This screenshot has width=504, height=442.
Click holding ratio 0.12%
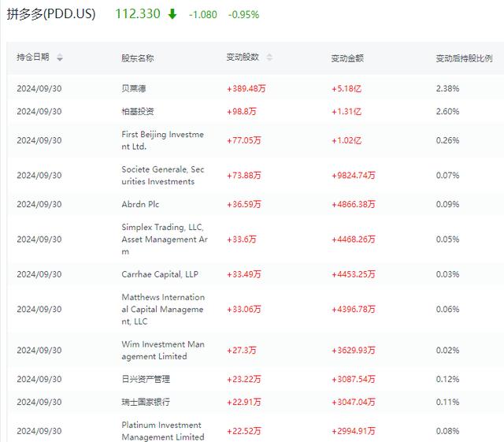pyautogui.click(x=448, y=379)
